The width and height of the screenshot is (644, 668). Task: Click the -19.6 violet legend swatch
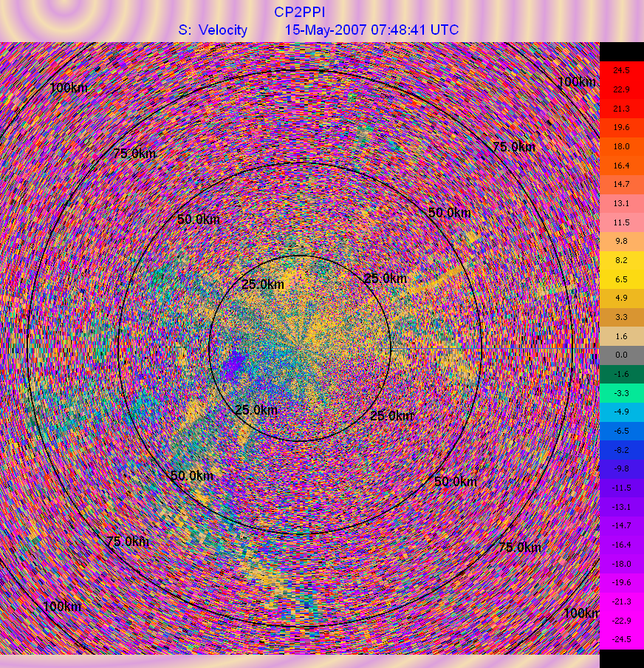coord(621,582)
